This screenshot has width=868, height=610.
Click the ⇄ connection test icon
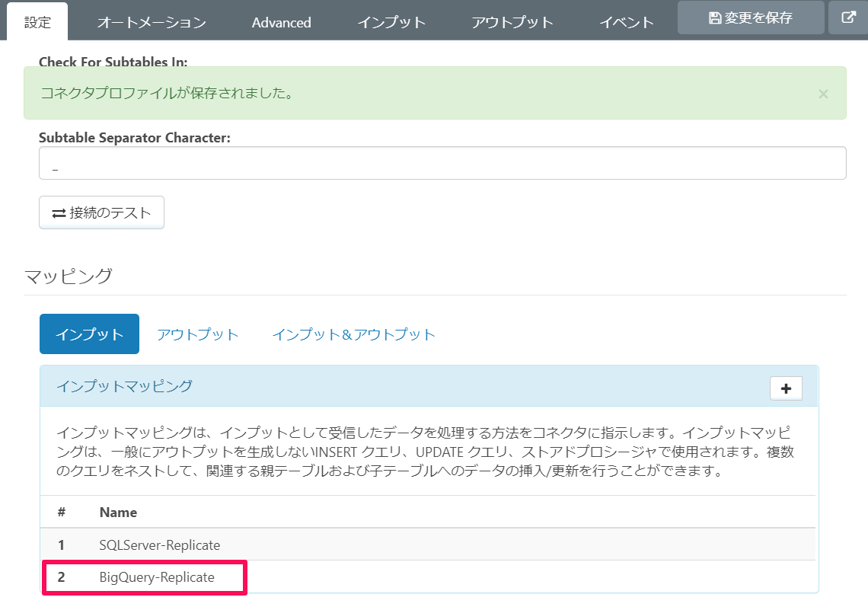click(56, 212)
